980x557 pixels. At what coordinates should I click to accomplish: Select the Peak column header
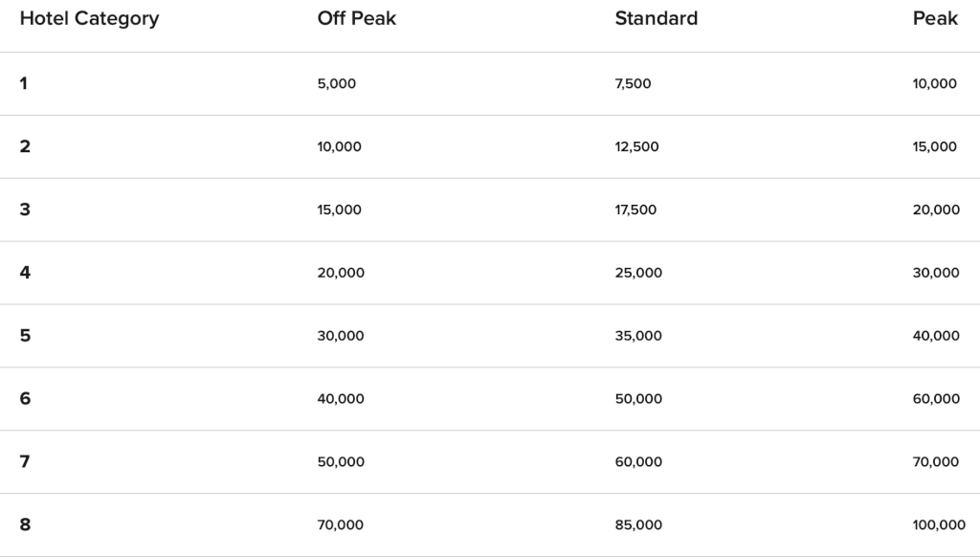pos(935,18)
